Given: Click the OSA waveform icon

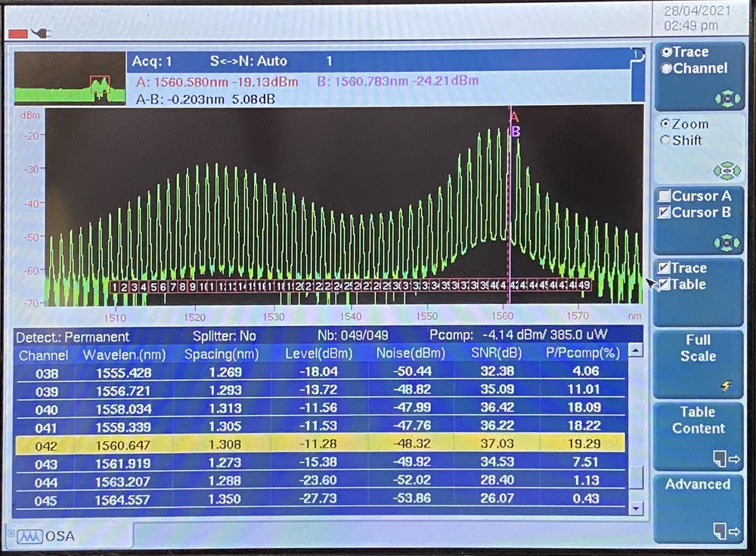Looking at the screenshot, I should tap(30, 536).
